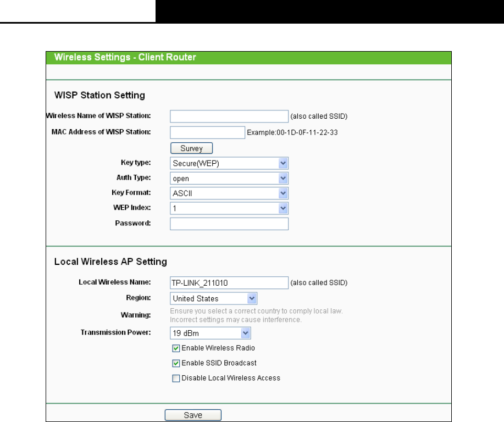Screen dimensions: 504x422
Task: Open the Auth Type dropdown
Action: (x=229, y=179)
